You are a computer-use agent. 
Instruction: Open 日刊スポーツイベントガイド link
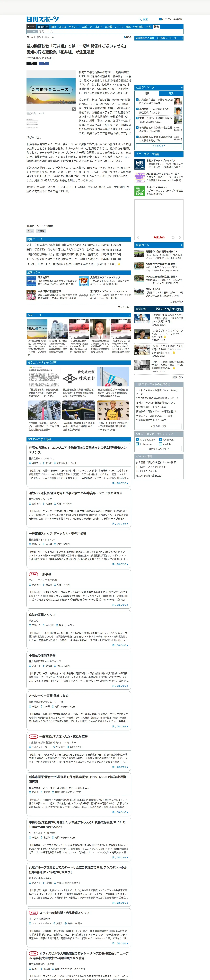[x=151, y=467]
